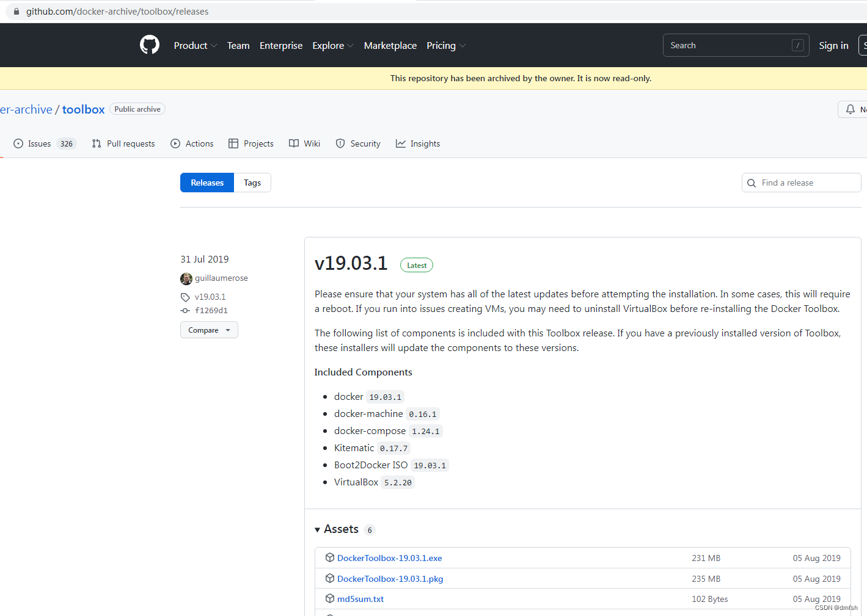Click the tag icon next to v19.03.1
This screenshot has width=867, height=616.
[185, 297]
